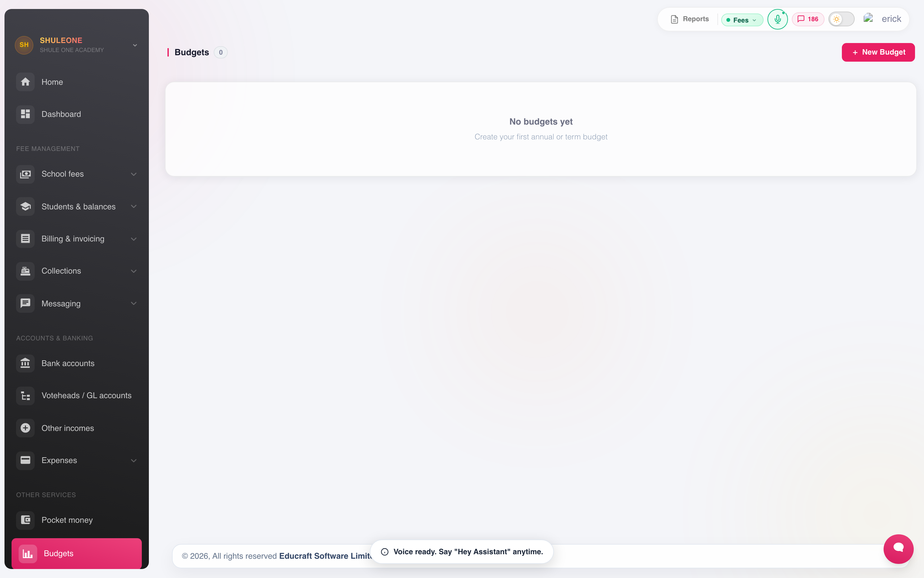Open Dashboard from the sidebar
Image resolution: width=924 pixels, height=578 pixels.
(76, 114)
